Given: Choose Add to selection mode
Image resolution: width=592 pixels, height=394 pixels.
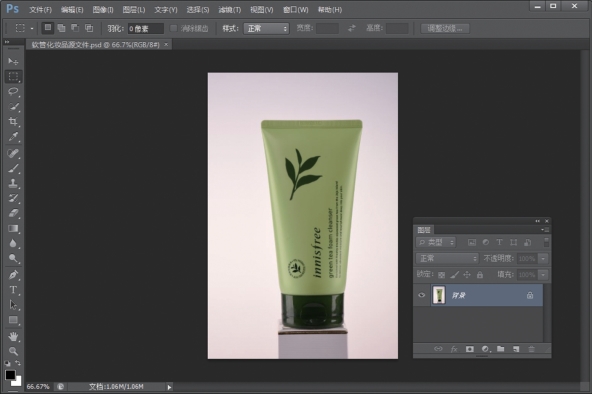Looking at the screenshot, I should (x=61, y=28).
